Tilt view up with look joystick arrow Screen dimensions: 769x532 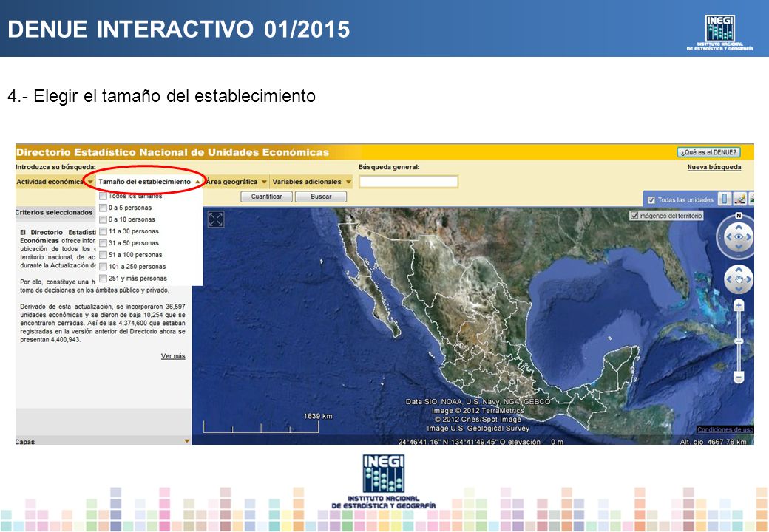(739, 227)
